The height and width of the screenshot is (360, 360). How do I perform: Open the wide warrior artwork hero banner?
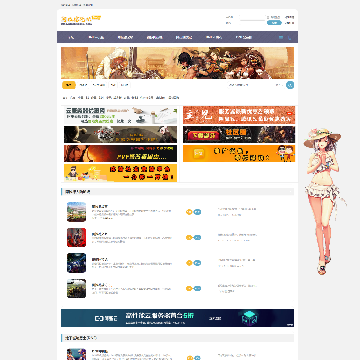[x=177, y=63]
